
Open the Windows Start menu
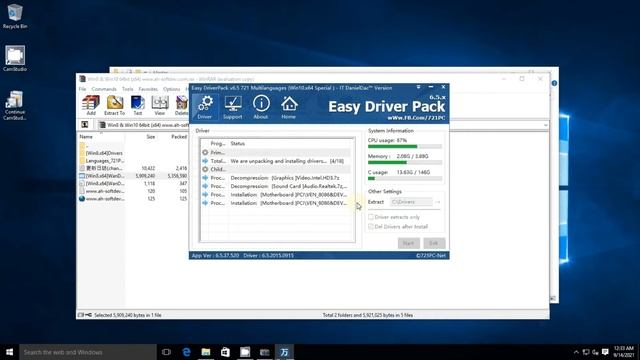(9, 352)
